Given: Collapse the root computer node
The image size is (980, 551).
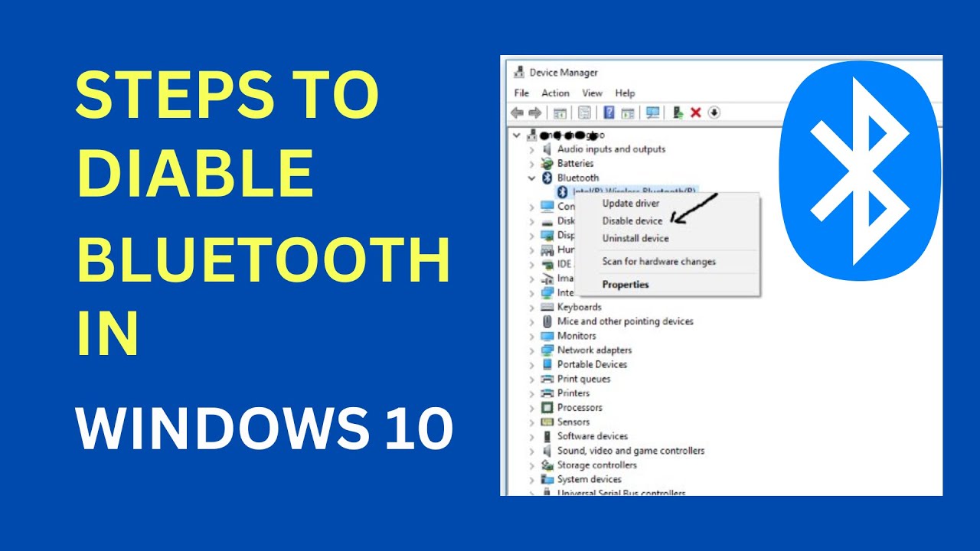Looking at the screenshot, I should 518,135.
